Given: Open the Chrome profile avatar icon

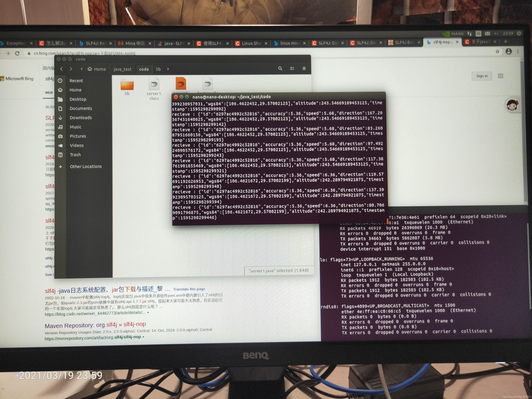Looking at the screenshot, I should (508, 51).
